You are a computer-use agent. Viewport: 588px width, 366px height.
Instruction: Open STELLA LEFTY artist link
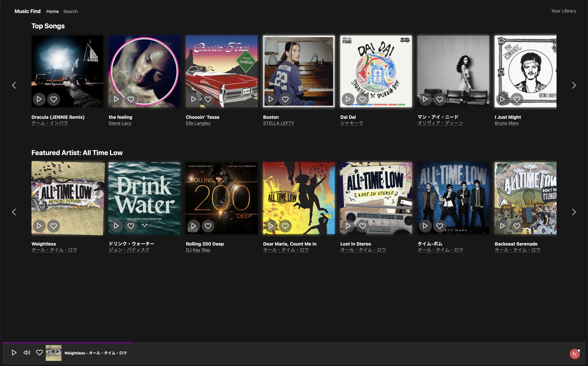coord(278,123)
